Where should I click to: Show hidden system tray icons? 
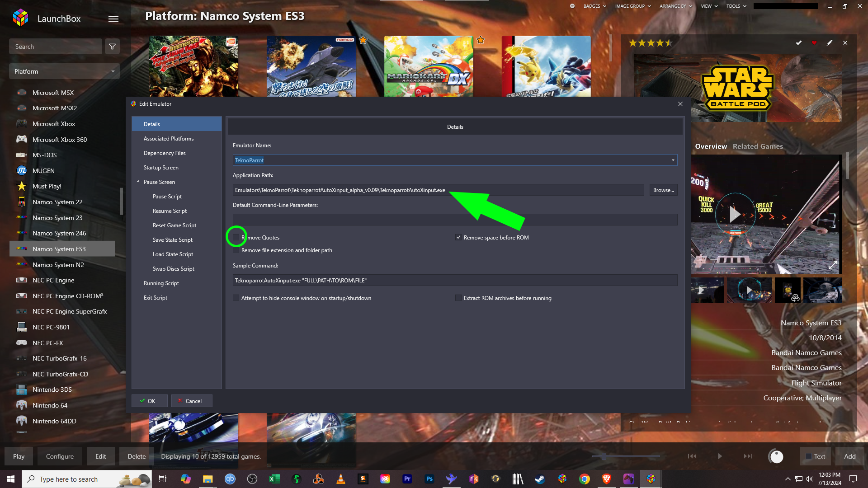[788, 479]
